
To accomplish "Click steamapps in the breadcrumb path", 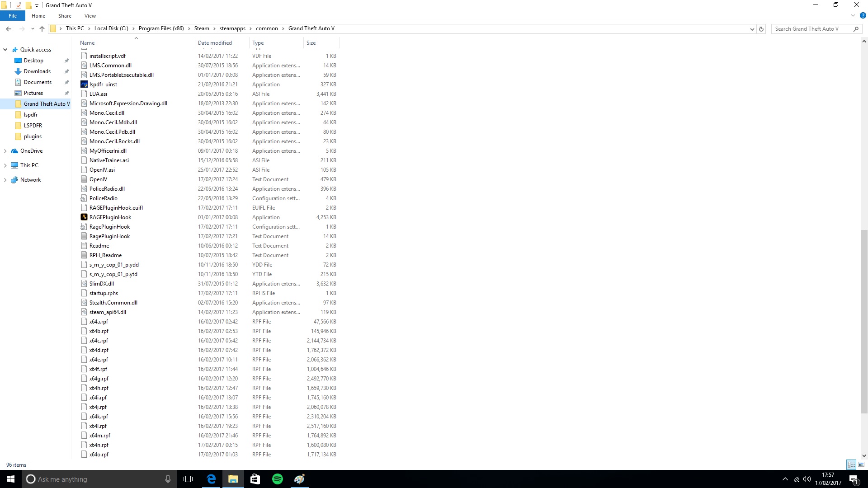I will (232, 28).
